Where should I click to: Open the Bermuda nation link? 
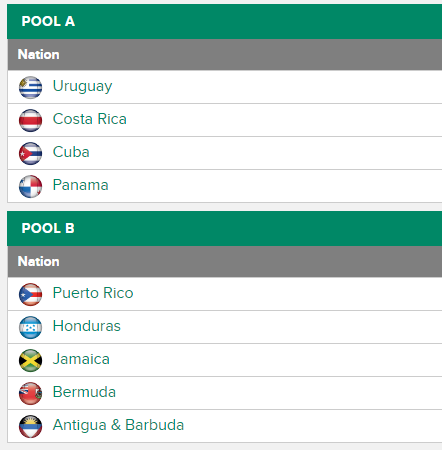[x=84, y=392]
